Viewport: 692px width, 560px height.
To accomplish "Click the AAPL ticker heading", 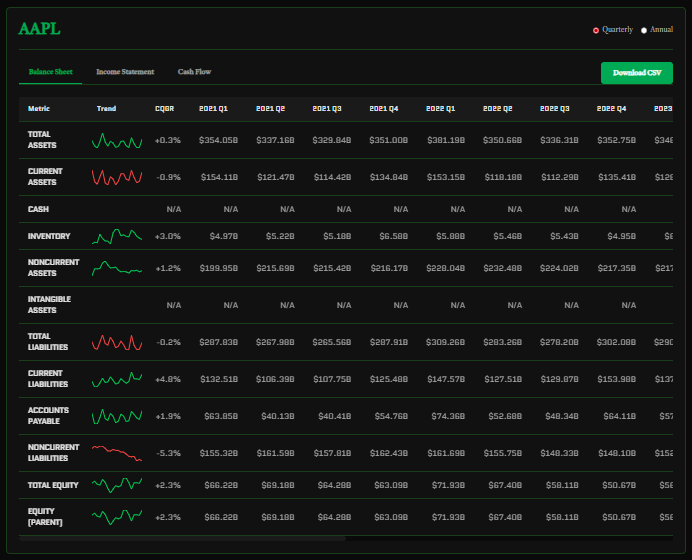I will click(x=39, y=29).
